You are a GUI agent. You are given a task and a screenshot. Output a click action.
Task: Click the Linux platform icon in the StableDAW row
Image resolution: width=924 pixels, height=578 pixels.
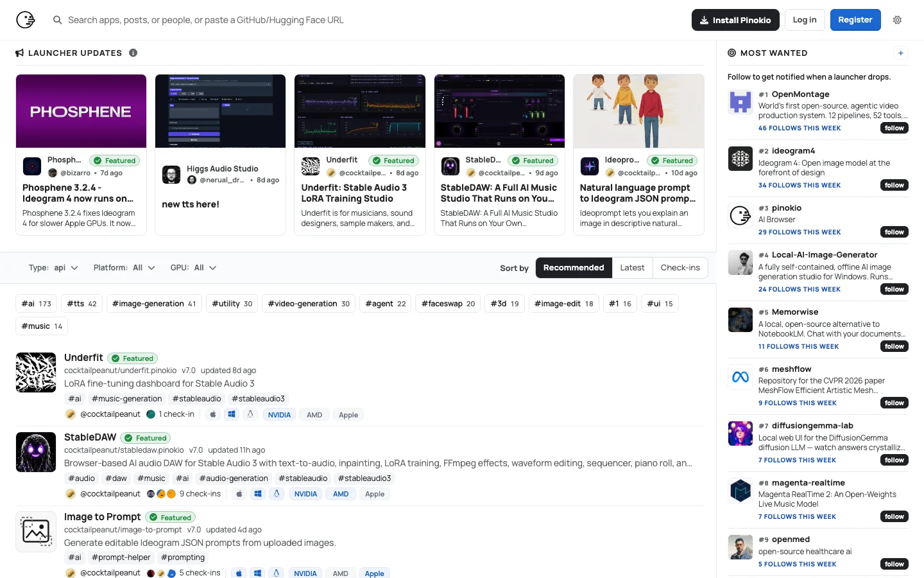[x=277, y=494]
